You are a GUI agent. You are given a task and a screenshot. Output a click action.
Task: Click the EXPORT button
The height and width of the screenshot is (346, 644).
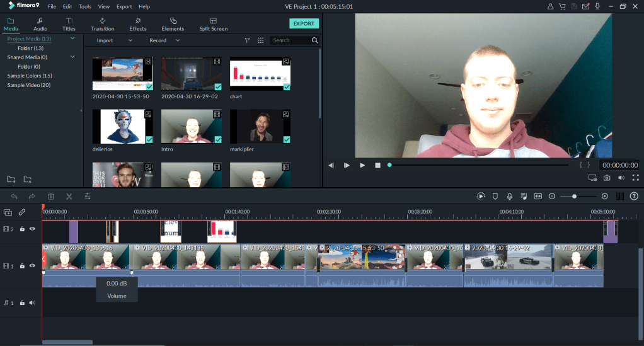(304, 24)
